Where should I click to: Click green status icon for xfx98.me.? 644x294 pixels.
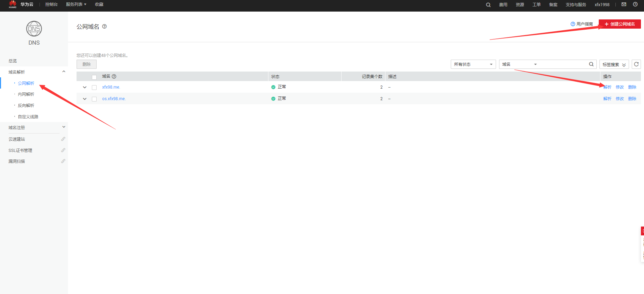(273, 87)
